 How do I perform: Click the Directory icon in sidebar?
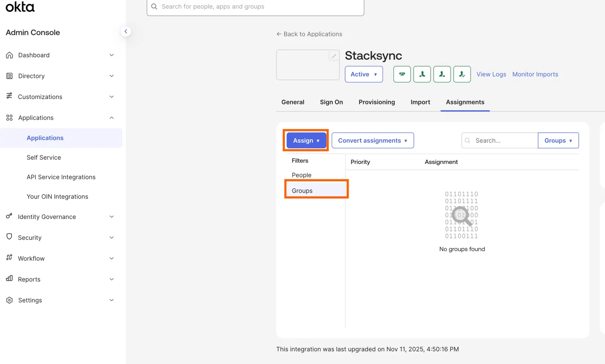tap(10, 76)
